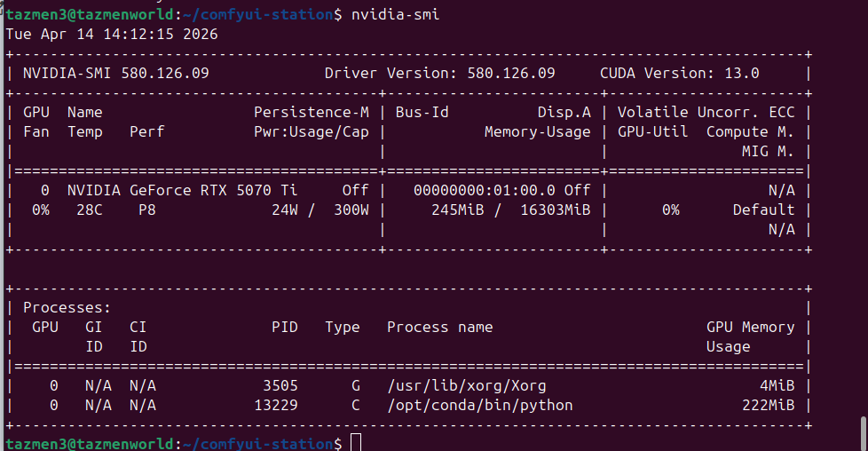The height and width of the screenshot is (451, 868).
Task: Click the Bus-Id value 00000000:01:00.0
Action: [x=488, y=191]
